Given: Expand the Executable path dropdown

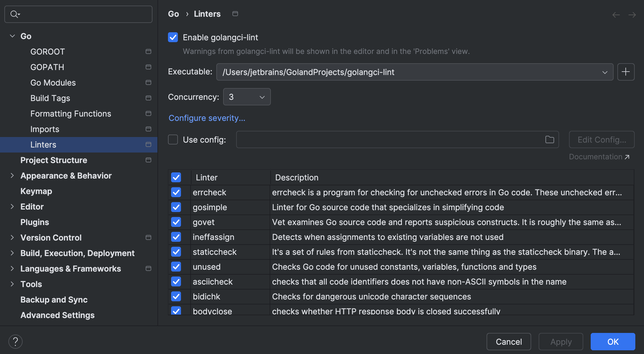Looking at the screenshot, I should tap(605, 72).
